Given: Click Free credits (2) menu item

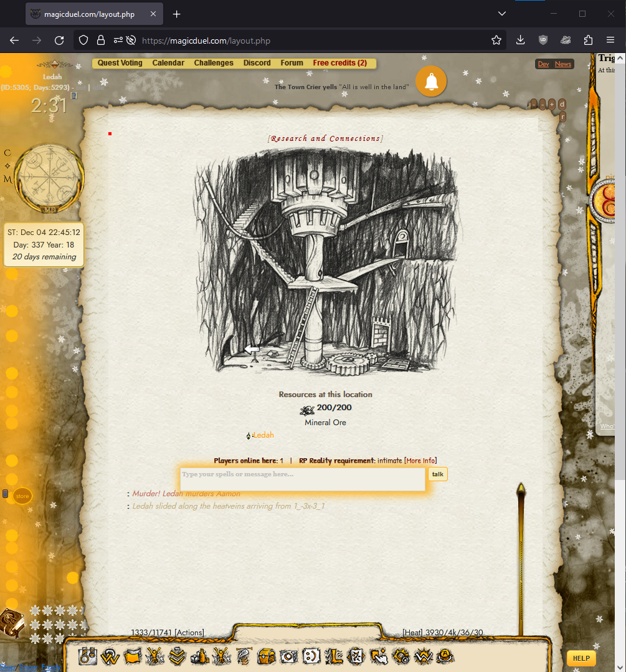Looking at the screenshot, I should pos(340,63).
